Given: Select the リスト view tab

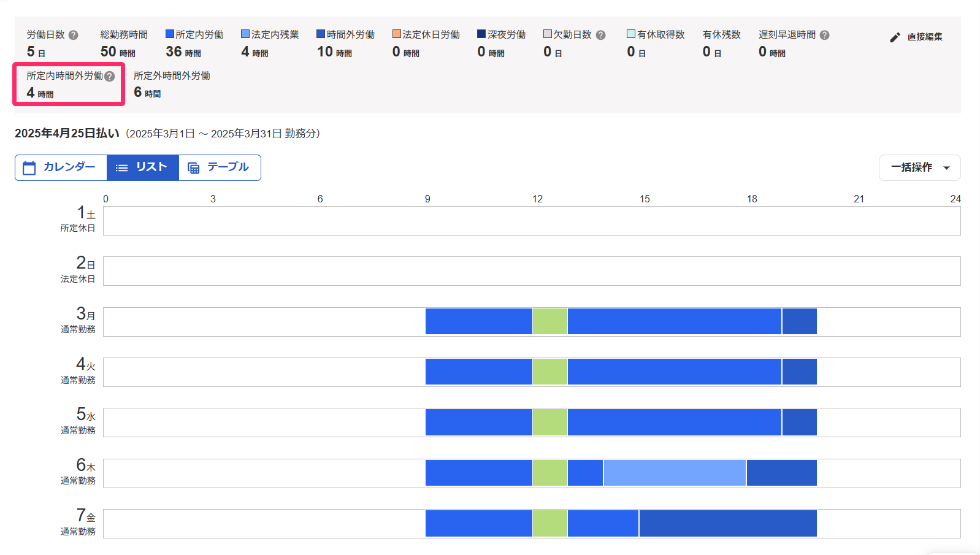Looking at the screenshot, I should click(x=143, y=167).
